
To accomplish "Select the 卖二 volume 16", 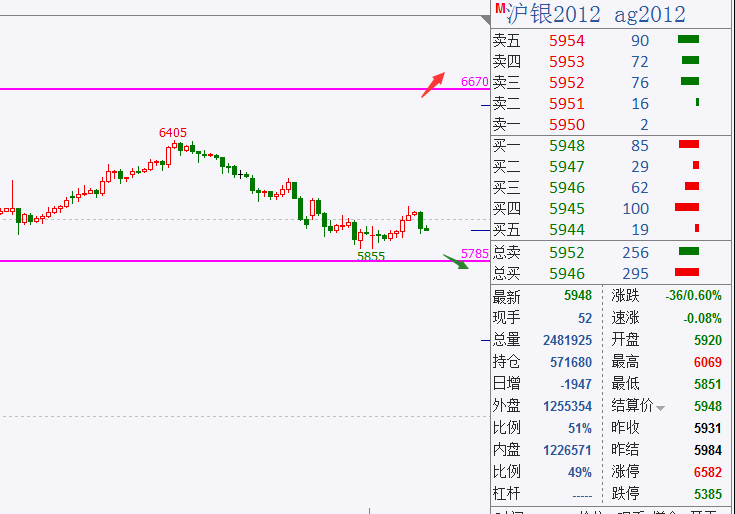I will click(x=640, y=104).
